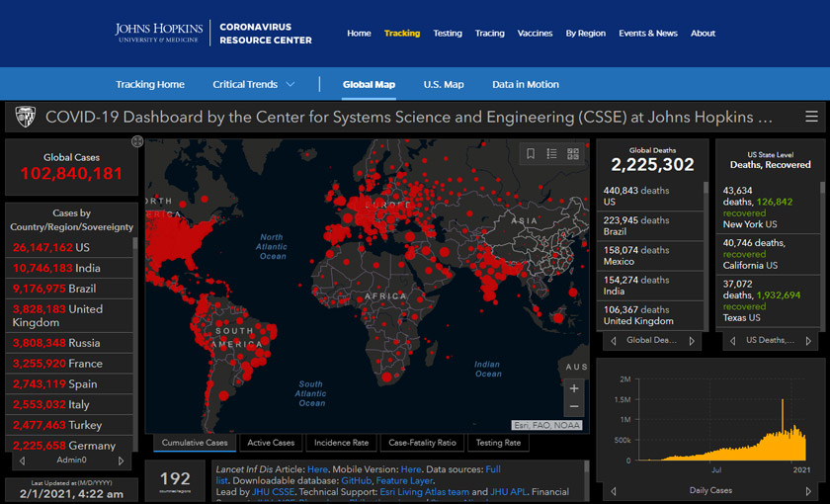Expand the Global Cases panel to fullscreen
This screenshot has width=830, height=504.
point(137,141)
